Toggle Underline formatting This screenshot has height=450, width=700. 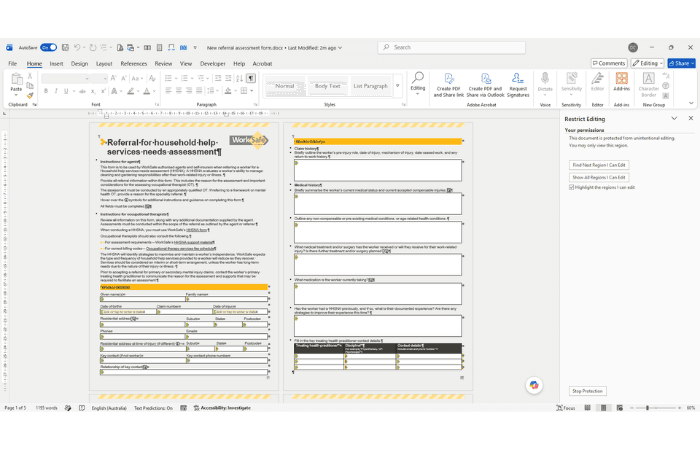tap(66, 91)
